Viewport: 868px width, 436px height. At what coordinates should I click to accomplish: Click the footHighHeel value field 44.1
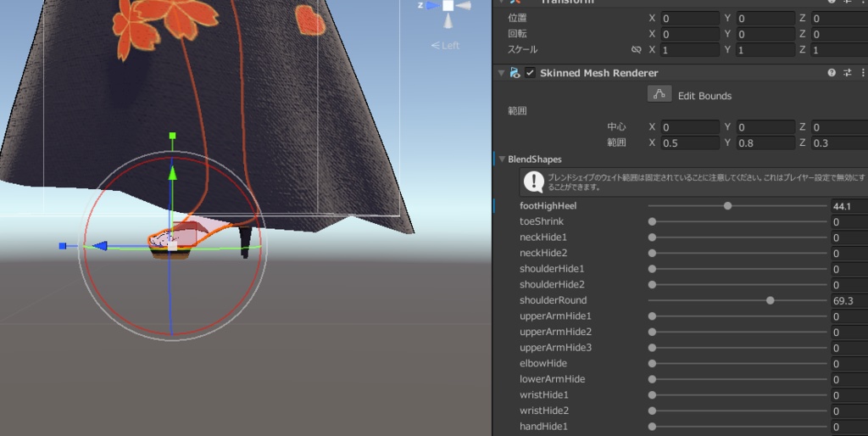coord(849,206)
